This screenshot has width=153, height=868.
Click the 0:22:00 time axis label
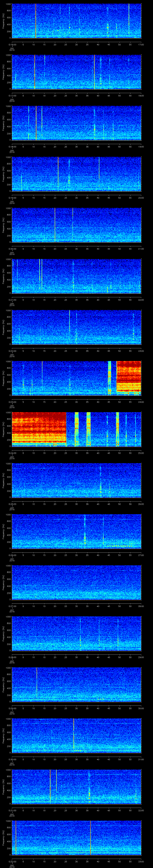point(12,351)
